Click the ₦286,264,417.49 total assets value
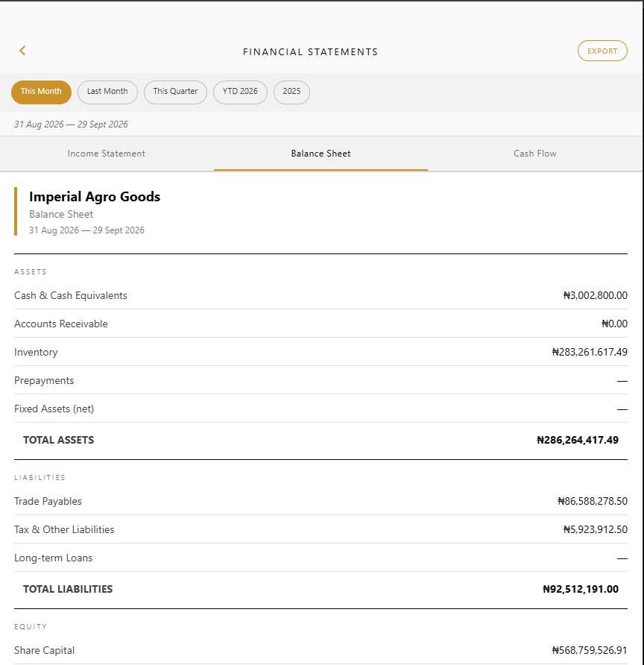This screenshot has width=644, height=665. 578,440
